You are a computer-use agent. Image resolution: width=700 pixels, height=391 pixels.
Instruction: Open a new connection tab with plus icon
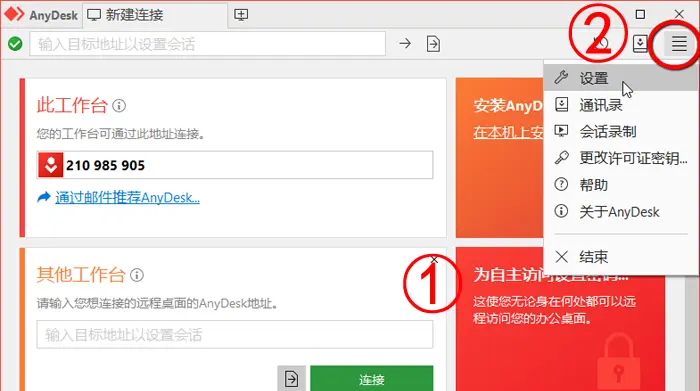[x=241, y=15]
